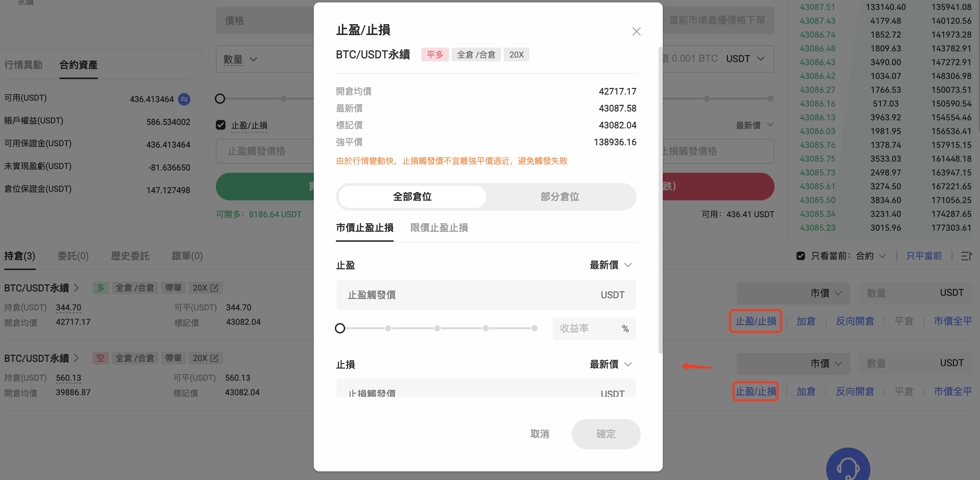Click the dialog's vertical scrollbar

pos(660,200)
